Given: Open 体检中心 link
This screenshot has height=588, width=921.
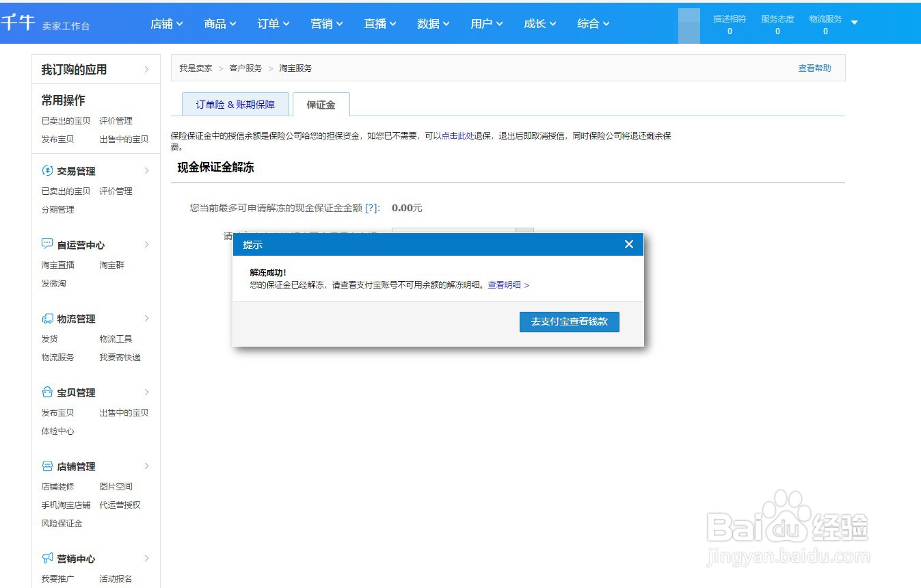Looking at the screenshot, I should point(57,431).
